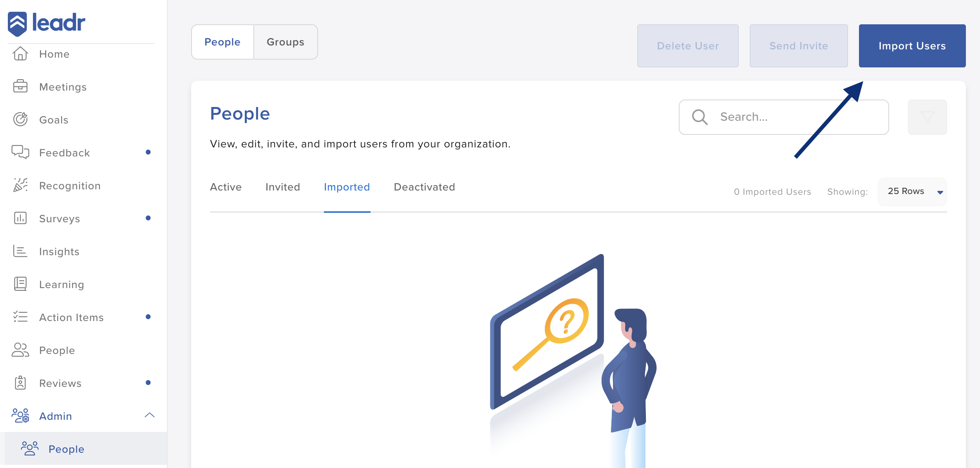The height and width of the screenshot is (468, 980).
Task: View Insights via its sidebar icon
Action: coord(20,251)
